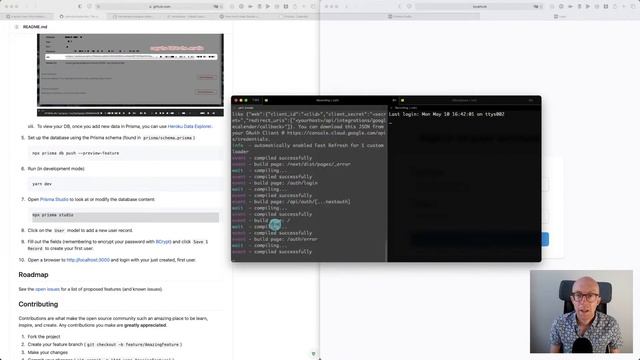Click the localhost address bar in the right browser window

pyautogui.click(x=480, y=7)
